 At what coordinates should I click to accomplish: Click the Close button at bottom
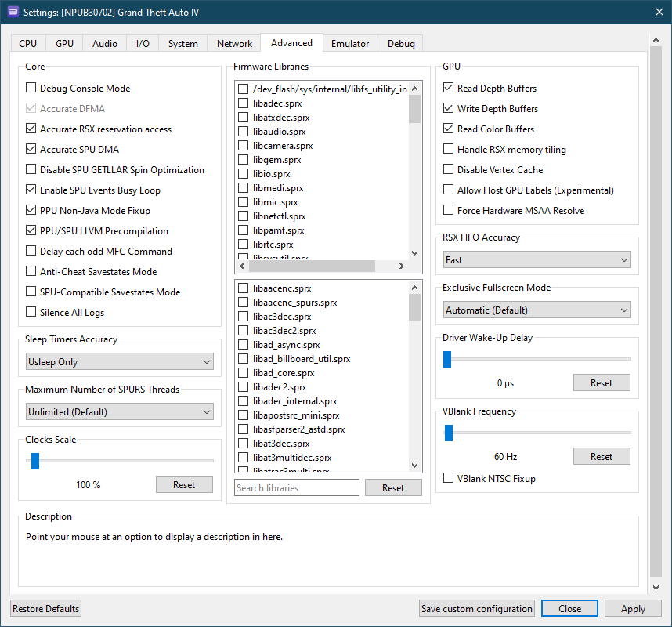tap(569, 608)
